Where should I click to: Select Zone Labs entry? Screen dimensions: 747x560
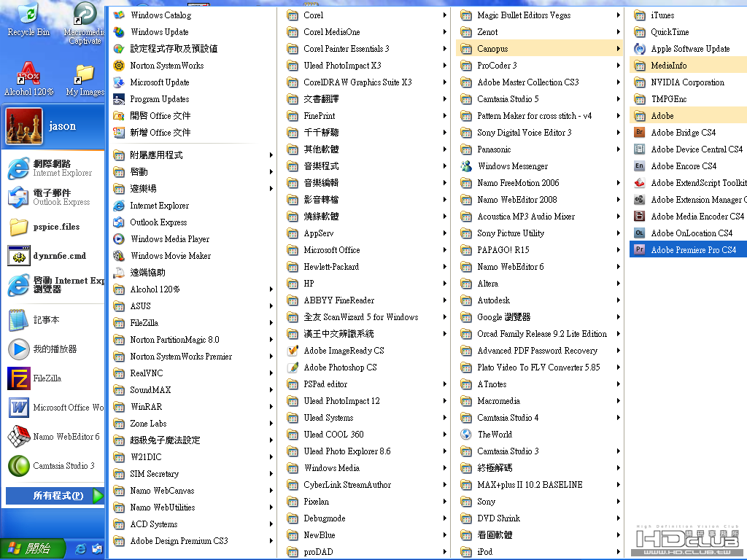[193, 424]
